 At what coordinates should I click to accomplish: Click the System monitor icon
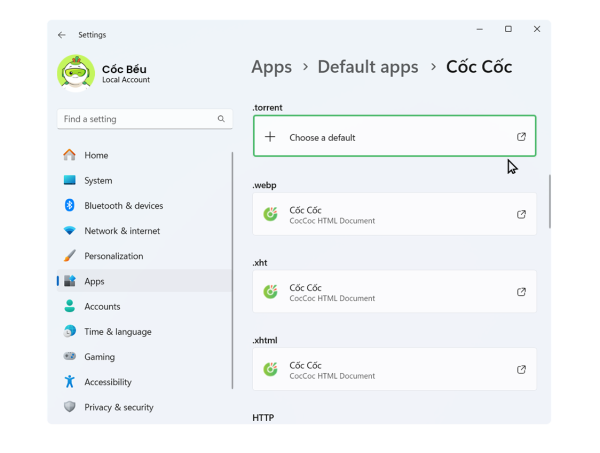coord(70,180)
